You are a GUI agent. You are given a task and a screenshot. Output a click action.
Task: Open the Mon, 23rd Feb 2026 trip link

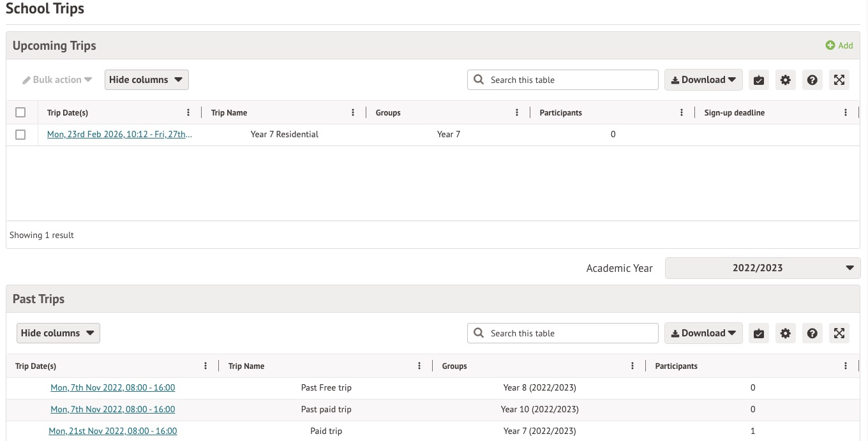[x=119, y=135]
